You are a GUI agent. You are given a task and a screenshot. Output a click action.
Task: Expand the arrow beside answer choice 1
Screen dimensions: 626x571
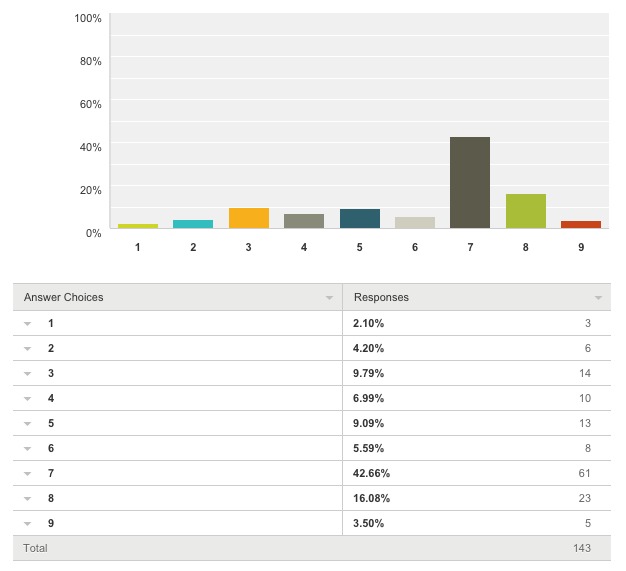point(28,323)
